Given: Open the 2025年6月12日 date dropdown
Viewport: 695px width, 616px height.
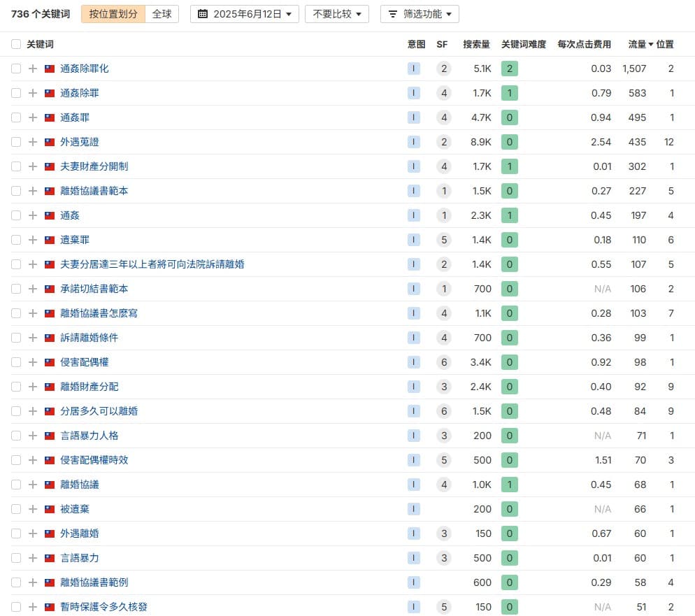Looking at the screenshot, I should (x=245, y=14).
